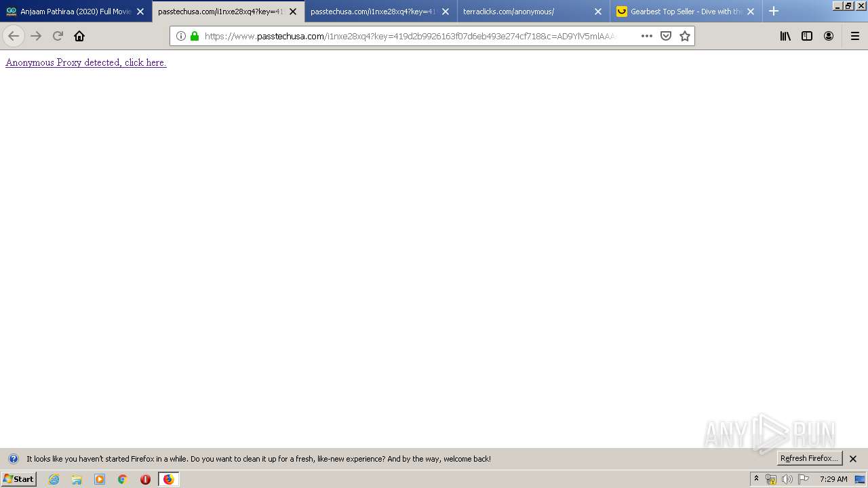Click Show desktop monitor icon in tray
Viewport: 868px width, 488px height.
tap(860, 479)
